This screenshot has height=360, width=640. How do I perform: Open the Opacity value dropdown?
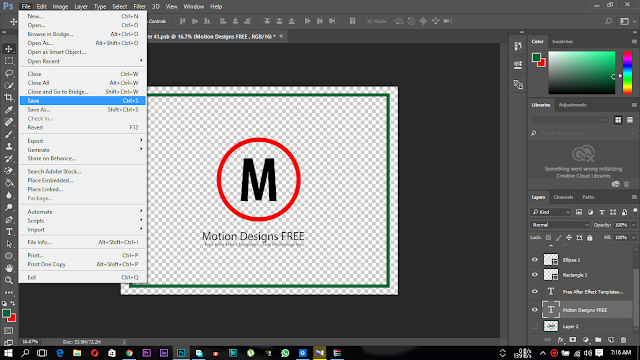click(x=633, y=225)
